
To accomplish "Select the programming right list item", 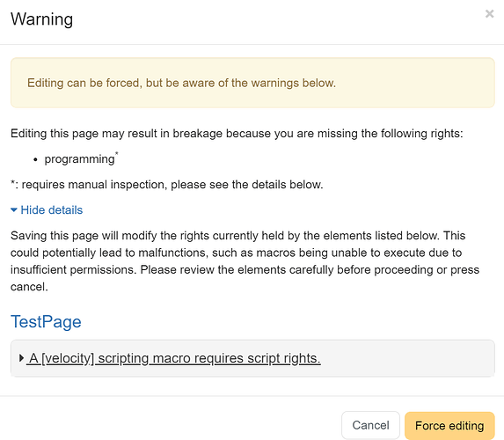I will click(79, 159).
